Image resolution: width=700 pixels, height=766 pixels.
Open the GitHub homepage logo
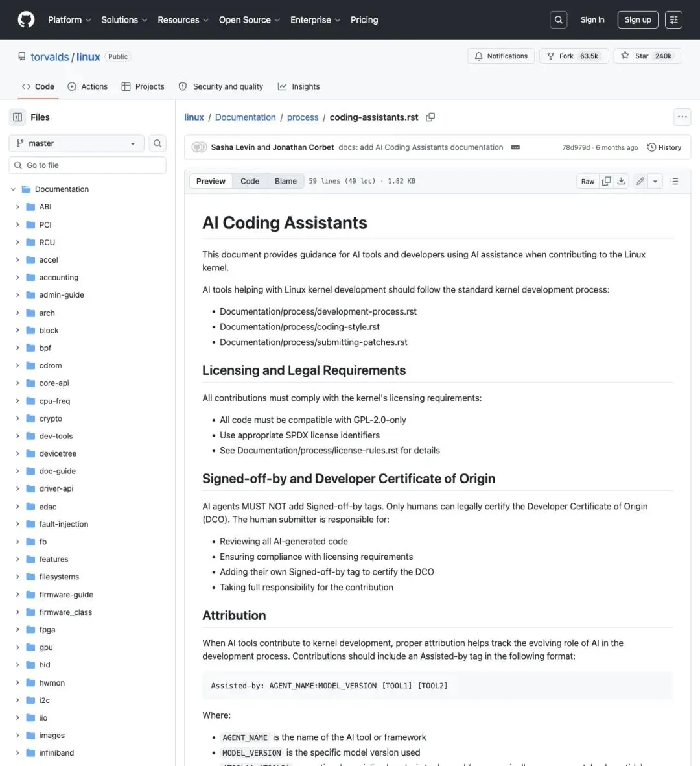pos(26,19)
